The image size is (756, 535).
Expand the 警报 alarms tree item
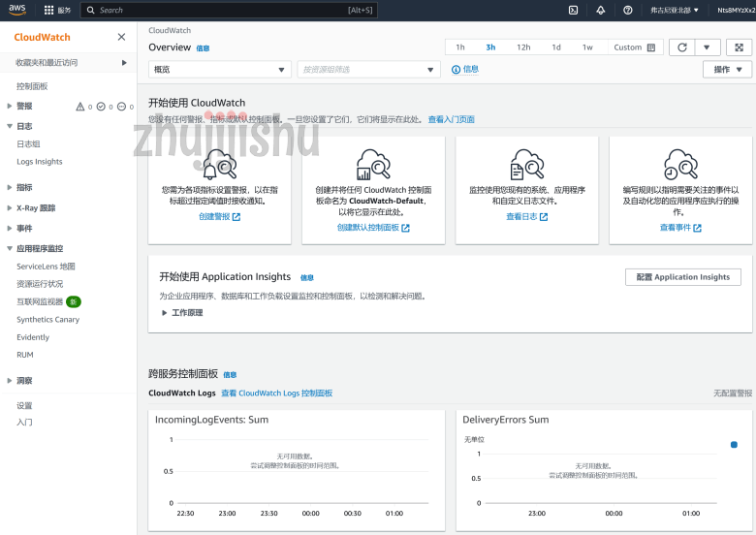coord(9,106)
